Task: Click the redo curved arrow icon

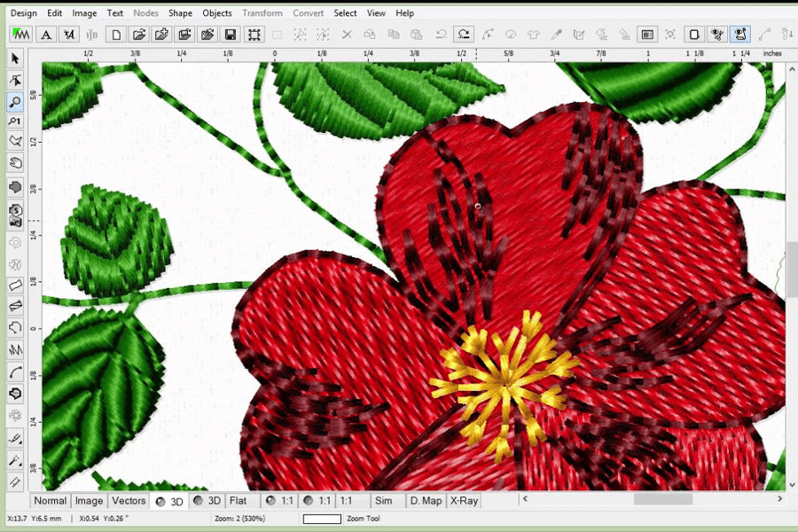Action: (464, 35)
